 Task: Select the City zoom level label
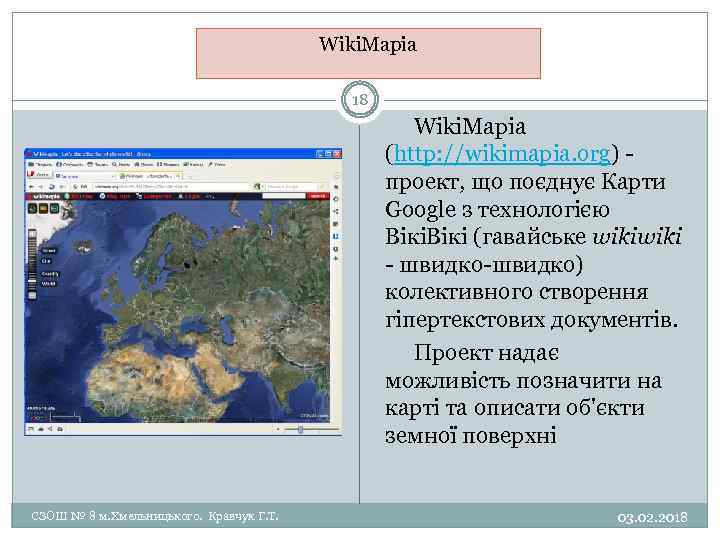[x=46, y=261]
